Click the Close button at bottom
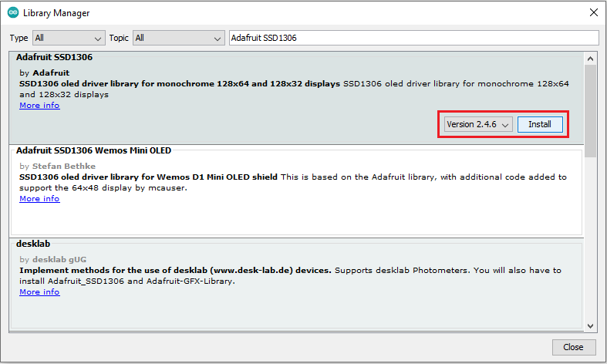This screenshot has height=364, width=607. (x=573, y=347)
